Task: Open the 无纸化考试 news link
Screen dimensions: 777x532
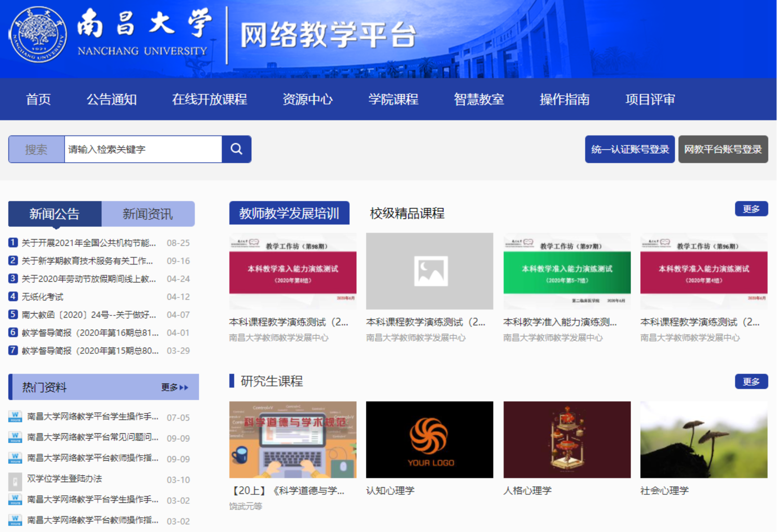Action: 43,297
